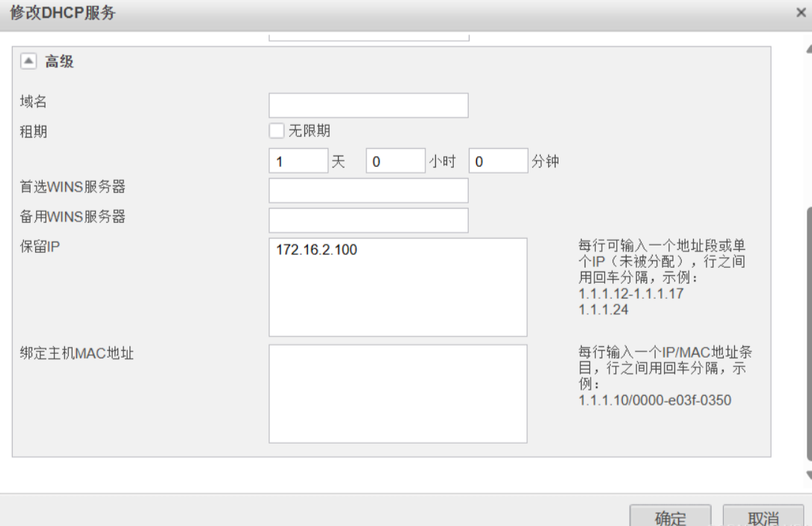Click the 域名 label
Viewport: 812px width, 526px height.
pyautogui.click(x=34, y=102)
